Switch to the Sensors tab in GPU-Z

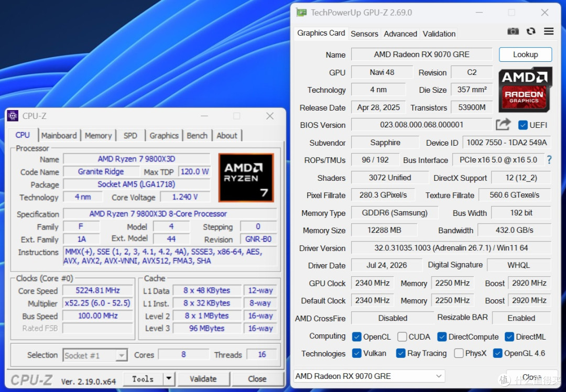click(364, 34)
